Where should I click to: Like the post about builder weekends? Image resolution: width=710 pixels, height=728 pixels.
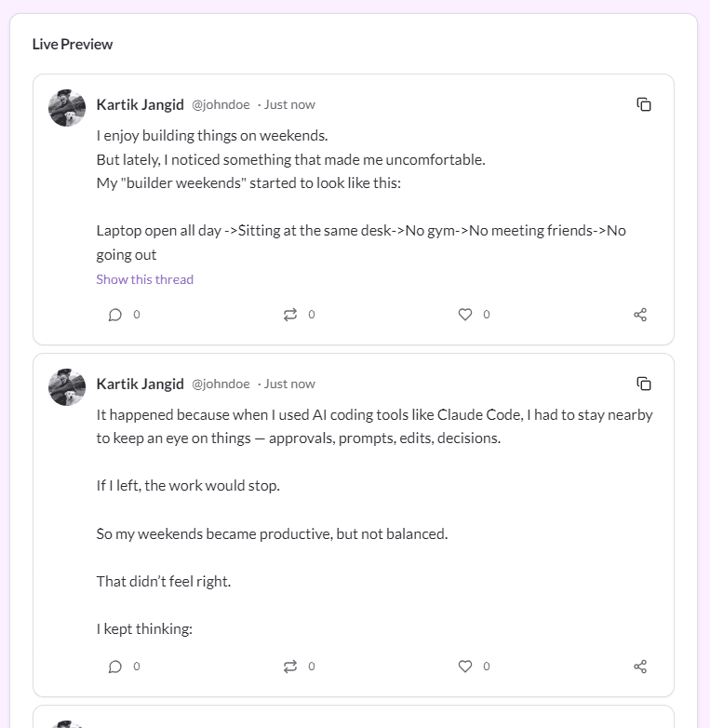(x=465, y=315)
